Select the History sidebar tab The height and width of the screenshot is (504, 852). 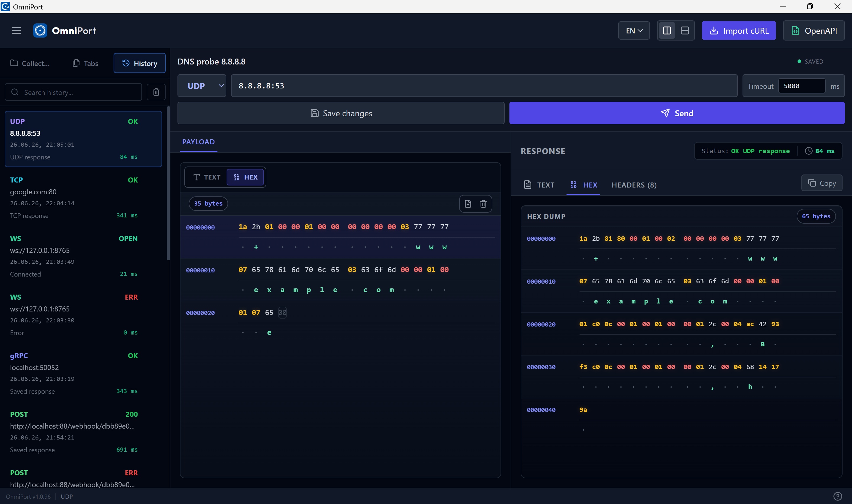coord(140,63)
